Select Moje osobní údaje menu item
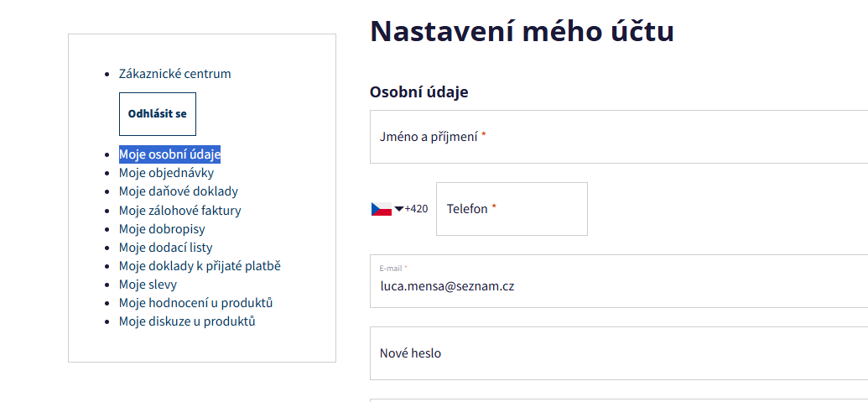This screenshot has height=402, width=868. [169, 154]
